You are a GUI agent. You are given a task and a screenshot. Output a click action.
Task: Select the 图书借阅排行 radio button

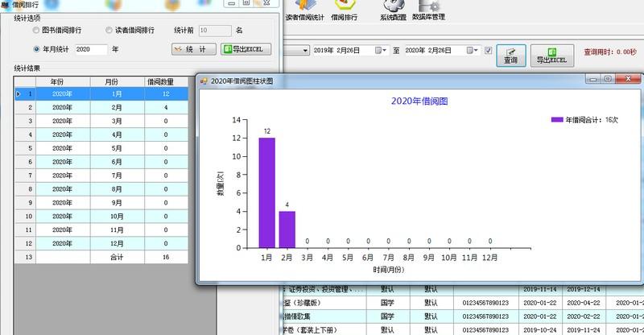pyautogui.click(x=36, y=30)
